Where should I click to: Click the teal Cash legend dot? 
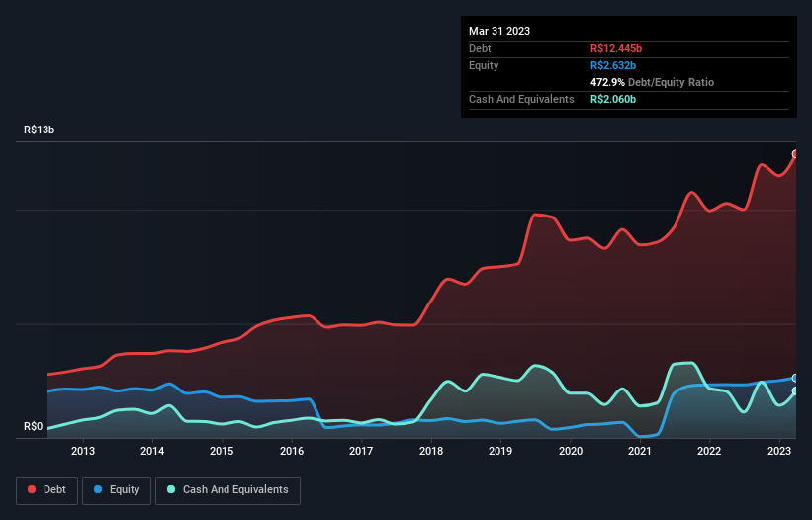coord(171,489)
